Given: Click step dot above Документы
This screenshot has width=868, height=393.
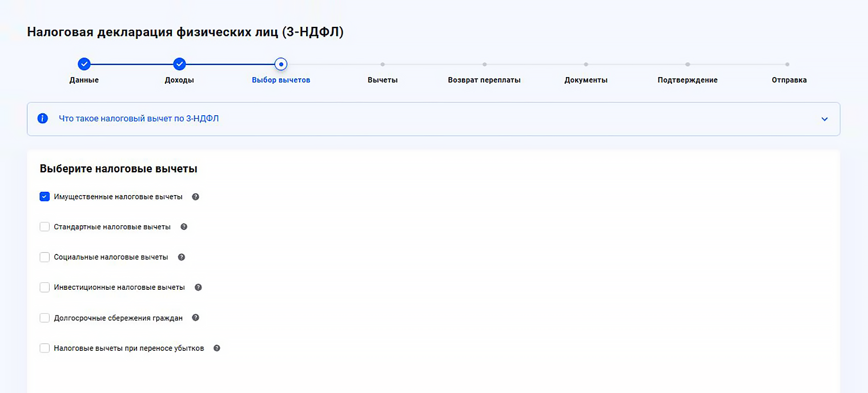Looking at the screenshot, I should [586, 64].
